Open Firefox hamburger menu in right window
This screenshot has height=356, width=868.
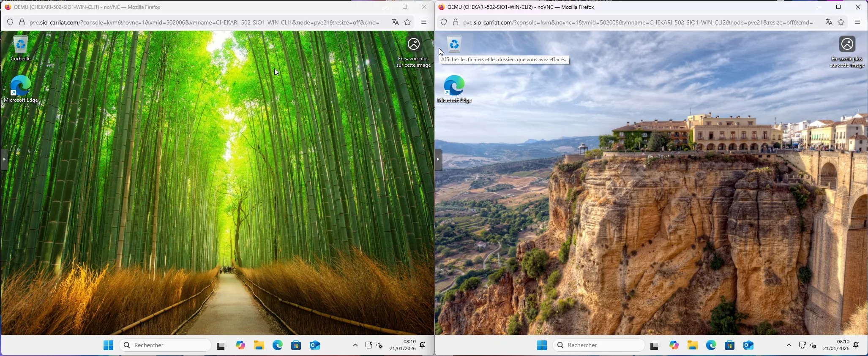857,22
